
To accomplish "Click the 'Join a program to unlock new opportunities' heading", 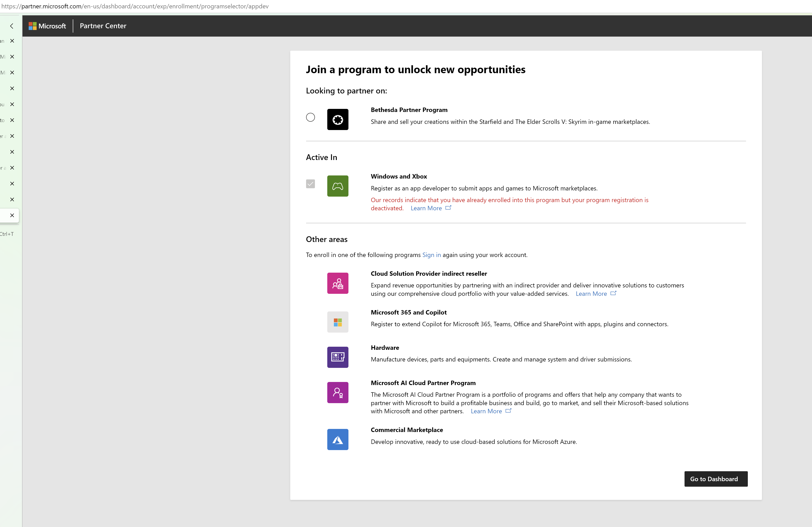I will point(415,70).
